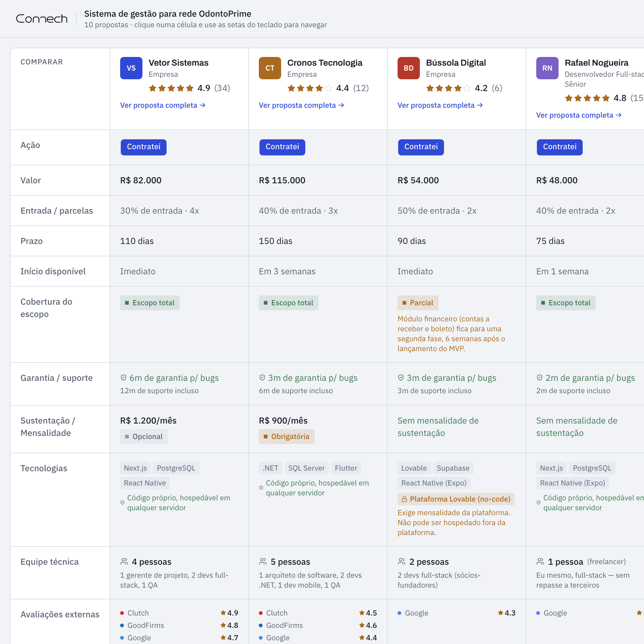Click the Parcial scope badge
This screenshot has width=644, height=644.
coord(418,303)
